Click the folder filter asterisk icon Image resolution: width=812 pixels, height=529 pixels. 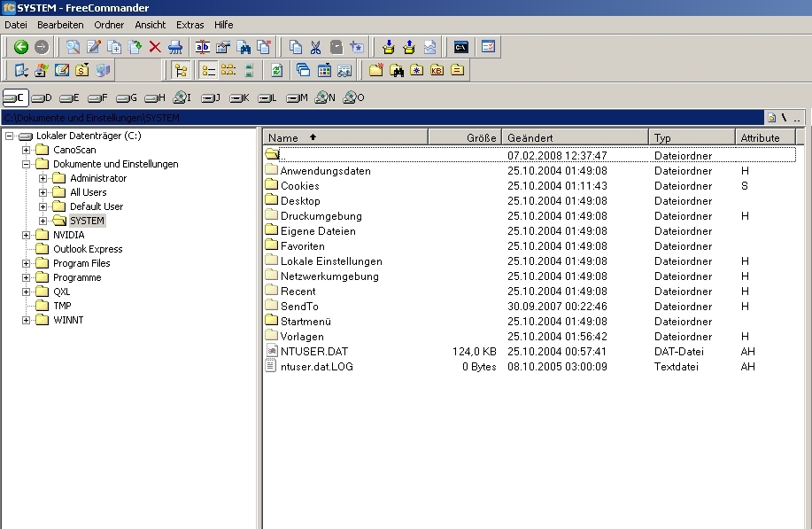(417, 71)
